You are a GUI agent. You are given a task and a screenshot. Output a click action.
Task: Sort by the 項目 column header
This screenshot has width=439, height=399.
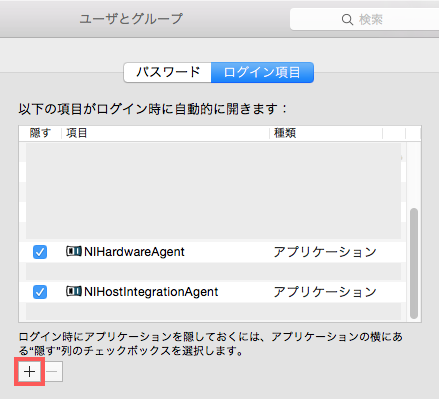pyautogui.click(x=165, y=133)
